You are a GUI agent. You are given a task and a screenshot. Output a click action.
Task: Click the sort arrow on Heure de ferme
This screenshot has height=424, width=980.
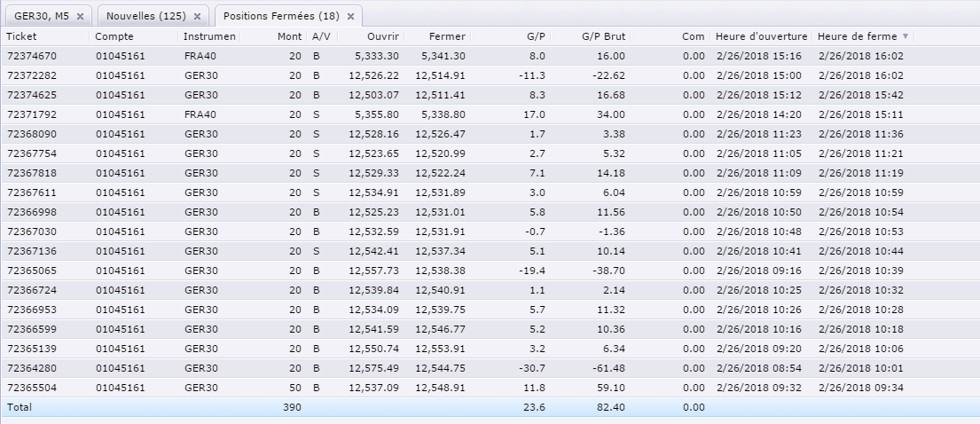pos(905,36)
